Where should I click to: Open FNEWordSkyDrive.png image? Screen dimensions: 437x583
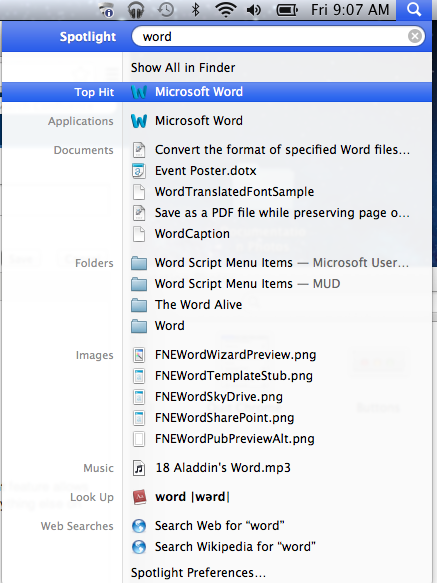(x=219, y=397)
